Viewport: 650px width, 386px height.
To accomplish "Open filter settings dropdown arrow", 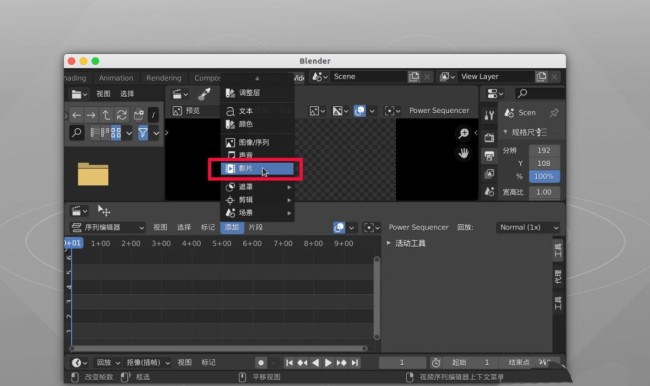I will click(156, 133).
